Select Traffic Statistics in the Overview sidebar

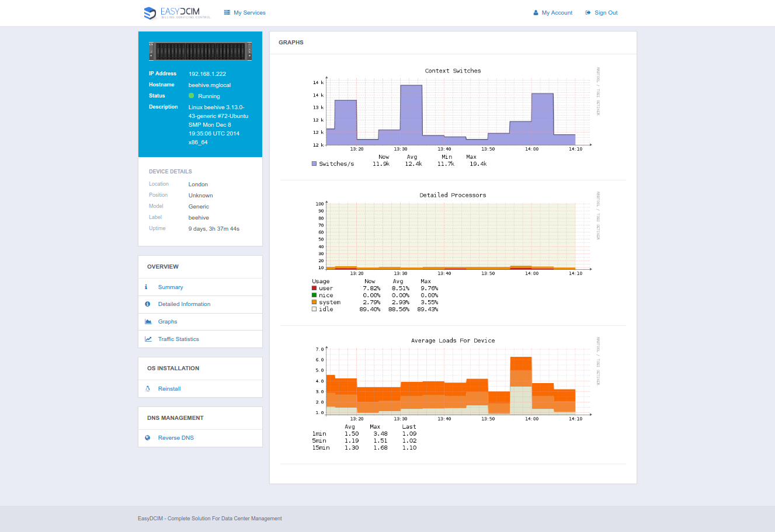(178, 339)
